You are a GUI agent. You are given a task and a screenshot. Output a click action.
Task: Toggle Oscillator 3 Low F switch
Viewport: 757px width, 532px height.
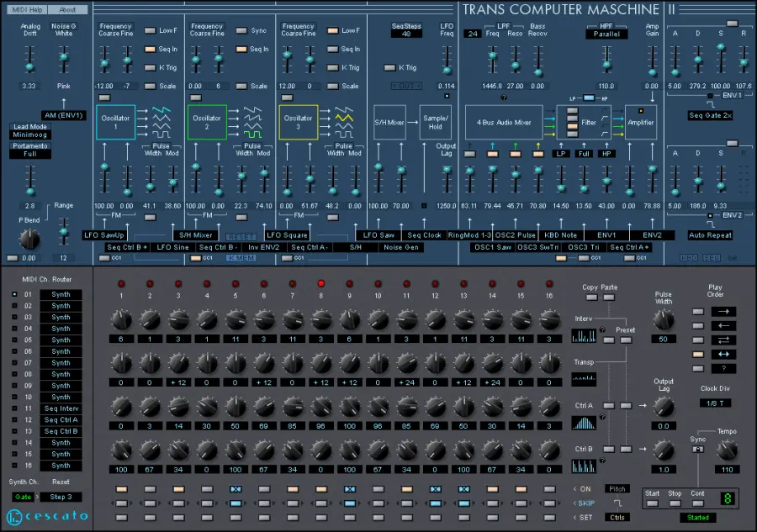[332, 30]
